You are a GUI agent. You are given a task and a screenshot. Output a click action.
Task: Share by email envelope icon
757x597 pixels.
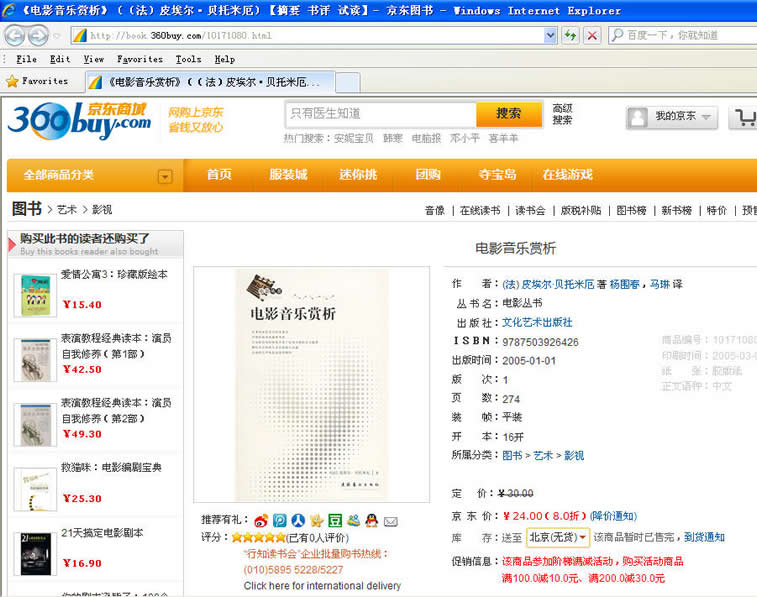click(x=391, y=521)
